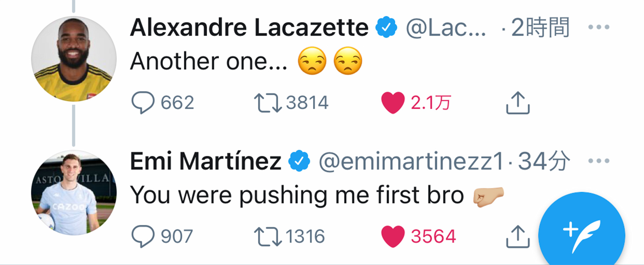Screen dimensions: 644x265
Task: Share Alexandre Lacazette's tweet
Action: point(518,103)
